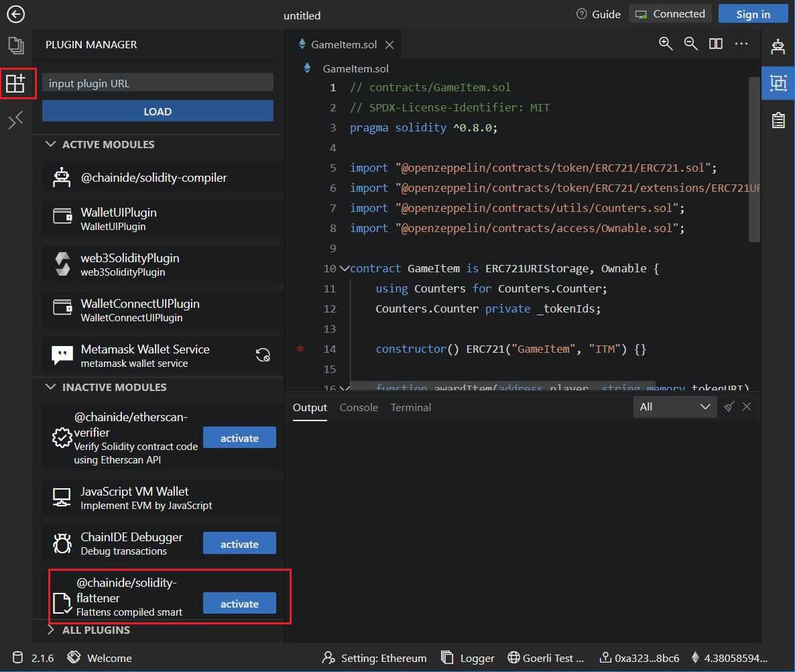Click the zoom in magnifier icon
This screenshot has width=795, height=672.
[666, 44]
